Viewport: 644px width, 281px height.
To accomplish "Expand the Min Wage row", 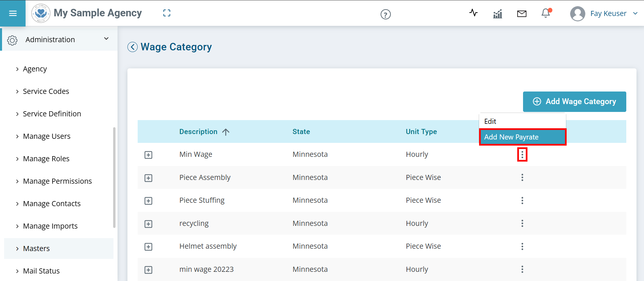I will click(x=148, y=155).
